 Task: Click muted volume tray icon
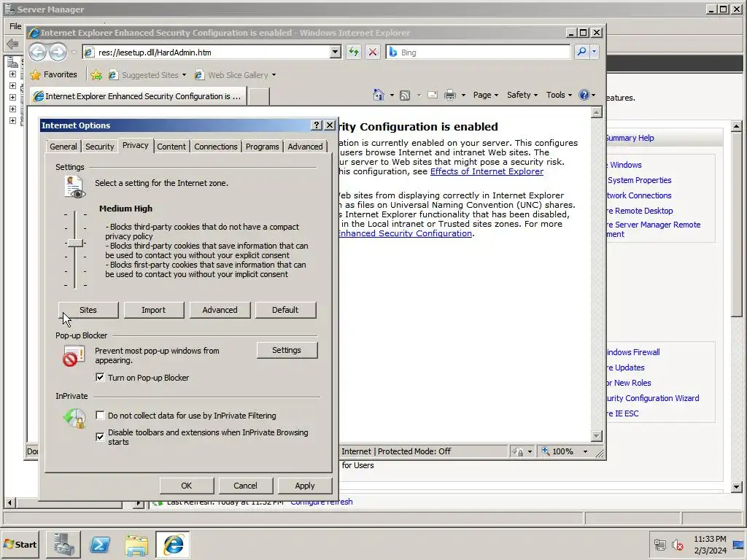coord(677,544)
